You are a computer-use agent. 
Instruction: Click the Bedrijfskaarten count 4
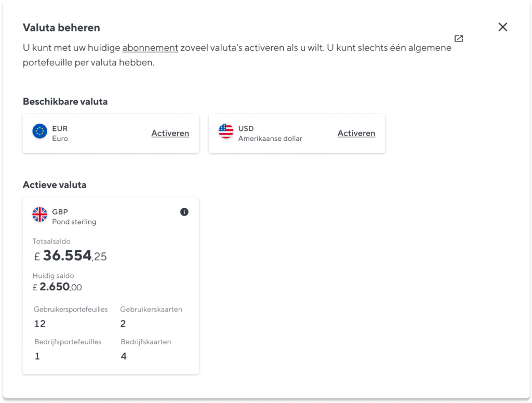124,356
